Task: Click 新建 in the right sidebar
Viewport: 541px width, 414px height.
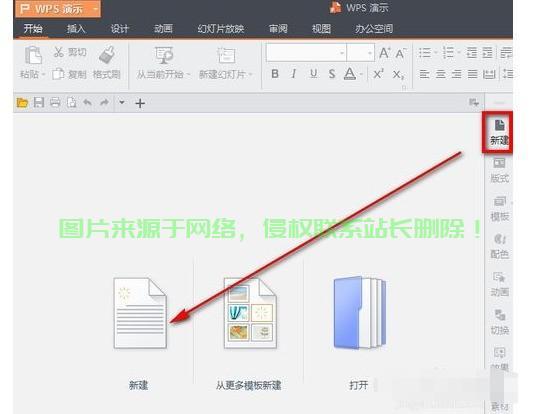Action: [x=498, y=132]
